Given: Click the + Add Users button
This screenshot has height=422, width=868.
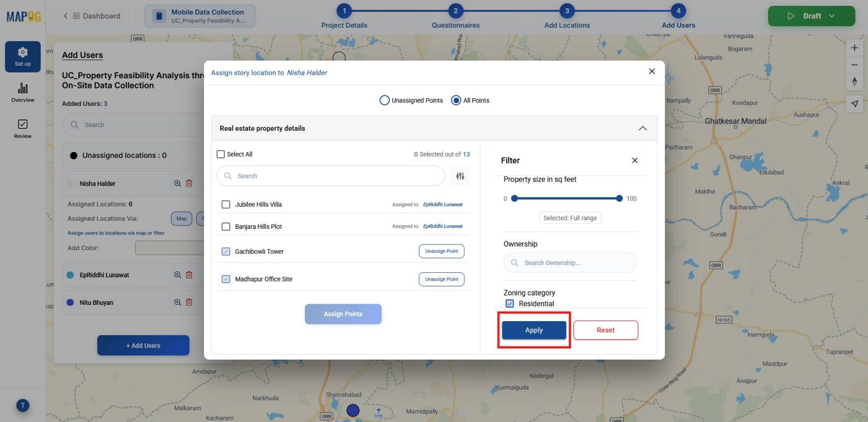Looking at the screenshot, I should click(x=143, y=346).
